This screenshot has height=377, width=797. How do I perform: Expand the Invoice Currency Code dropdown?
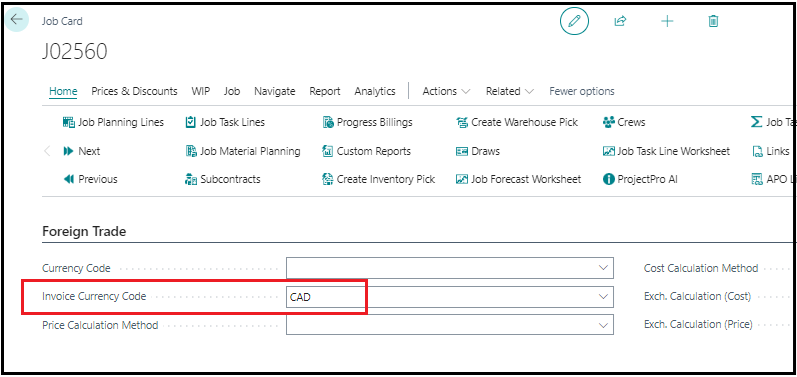[x=603, y=296]
